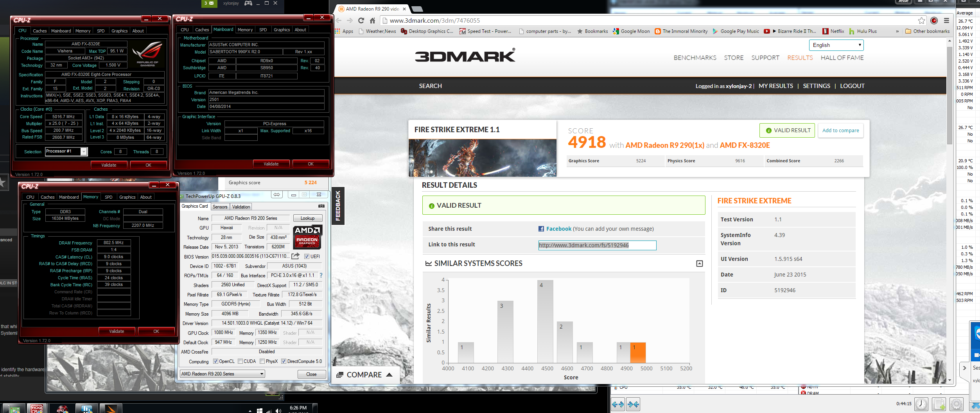
Task: Click OK in the CPU-Z mainboard window
Action: [311, 164]
